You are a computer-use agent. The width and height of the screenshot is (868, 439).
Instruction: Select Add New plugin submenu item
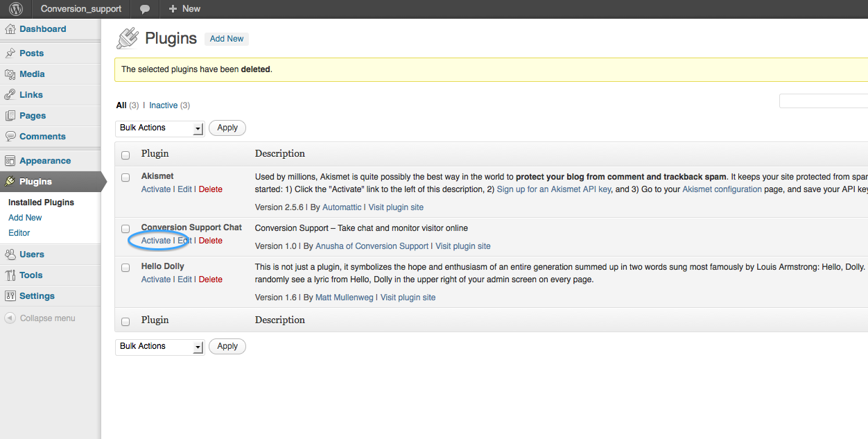click(25, 218)
